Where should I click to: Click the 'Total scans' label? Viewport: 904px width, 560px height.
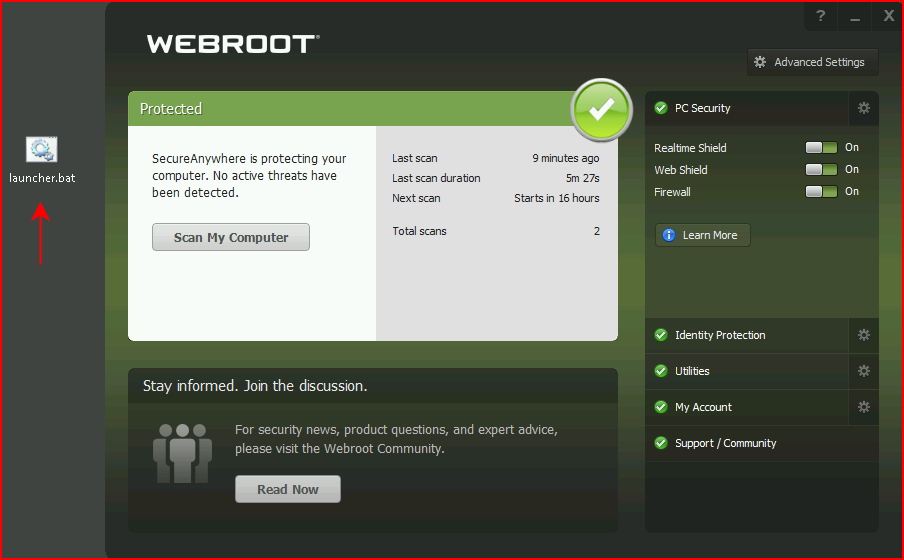pyautogui.click(x=419, y=231)
